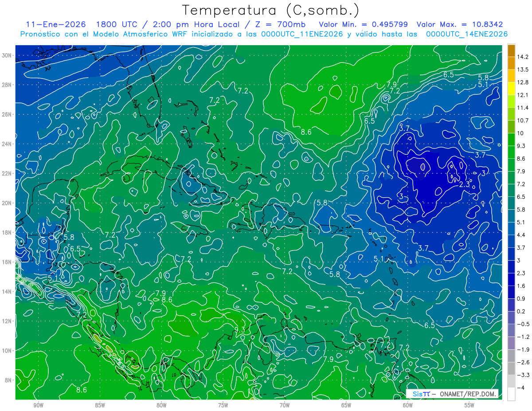Click legend value -1.9
532x411 pixels.
point(524,349)
